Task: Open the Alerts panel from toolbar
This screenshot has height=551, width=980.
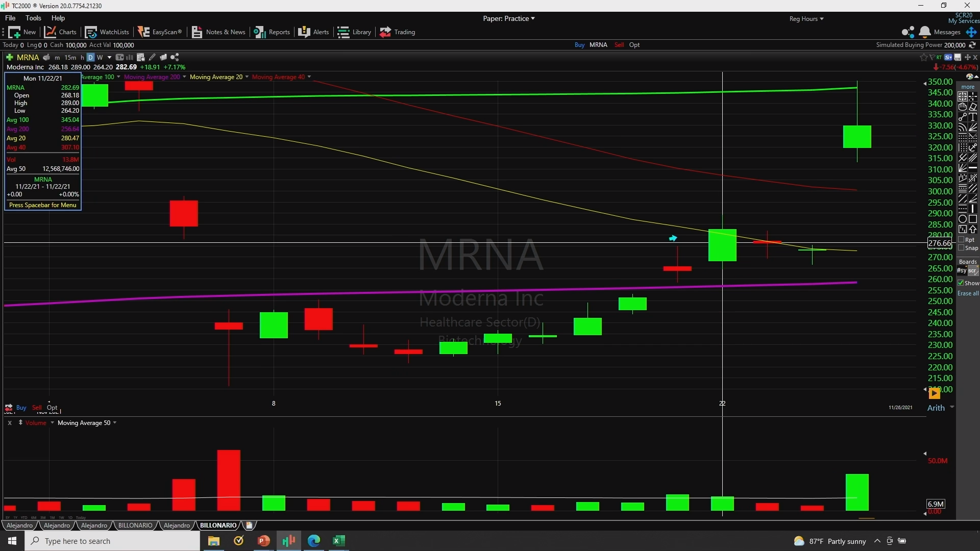Action: (314, 32)
